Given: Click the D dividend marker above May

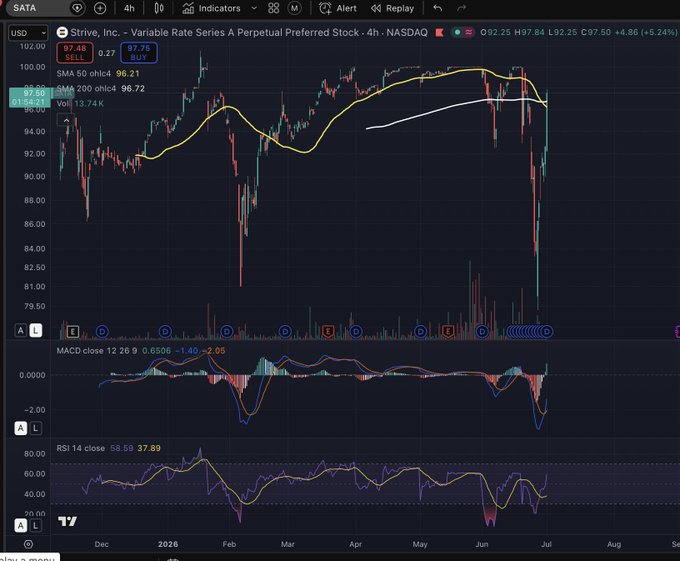Looking at the screenshot, I should click(x=420, y=332).
